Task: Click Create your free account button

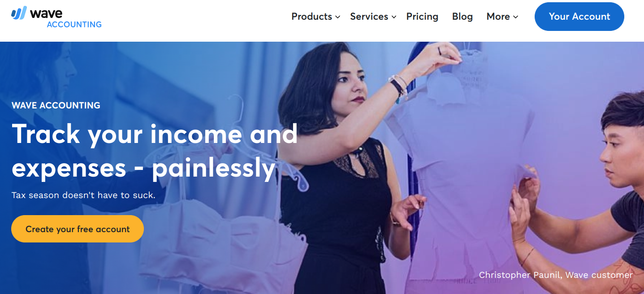Action: tap(78, 229)
